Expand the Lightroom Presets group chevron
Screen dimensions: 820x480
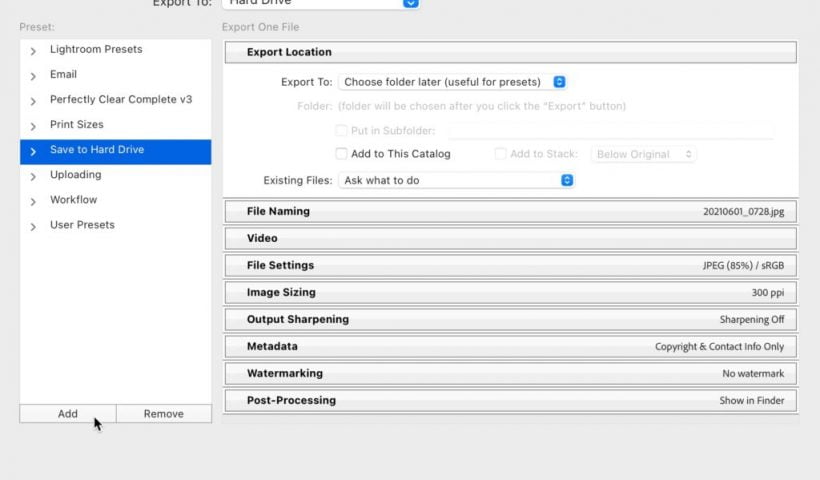(x=34, y=50)
